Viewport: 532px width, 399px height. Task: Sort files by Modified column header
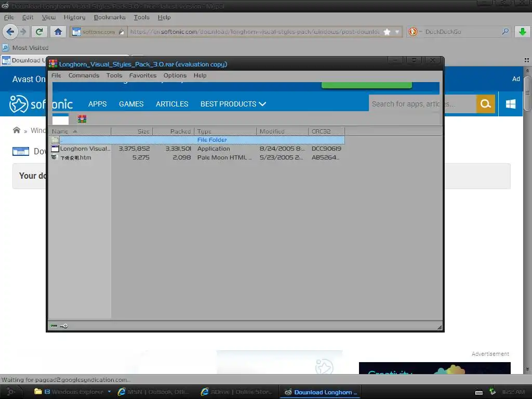(282, 131)
